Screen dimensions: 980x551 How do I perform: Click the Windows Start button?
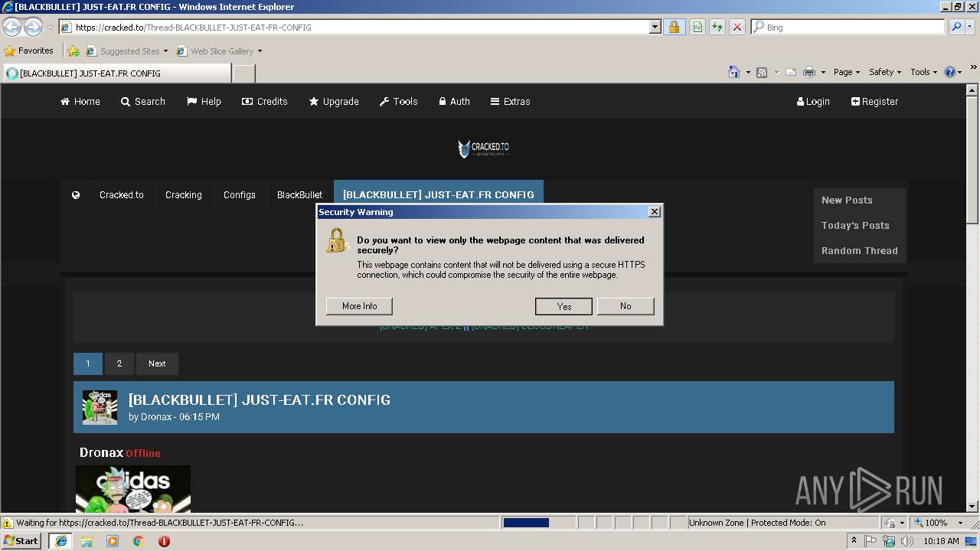pos(21,541)
